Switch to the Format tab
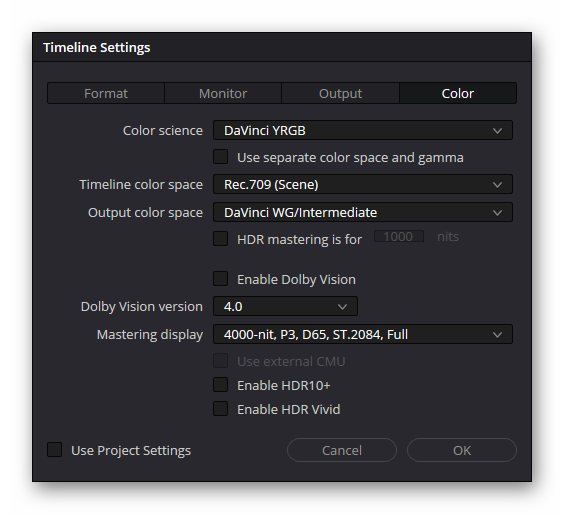 click(106, 94)
